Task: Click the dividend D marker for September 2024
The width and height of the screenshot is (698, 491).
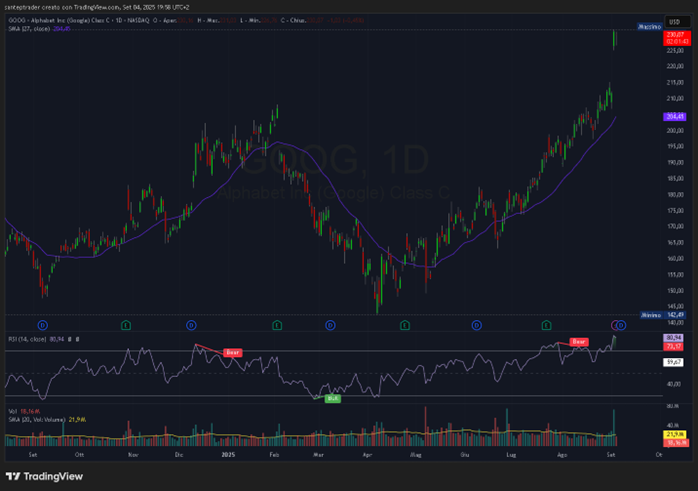Action: click(x=43, y=325)
